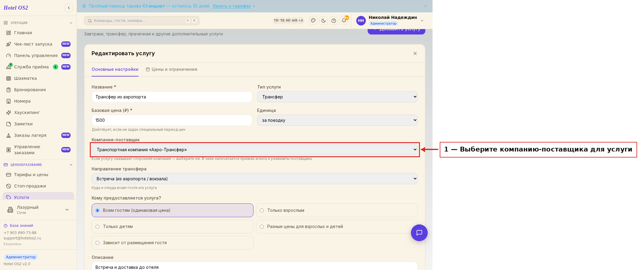Open the Направление трансфера dropdown

255,178
